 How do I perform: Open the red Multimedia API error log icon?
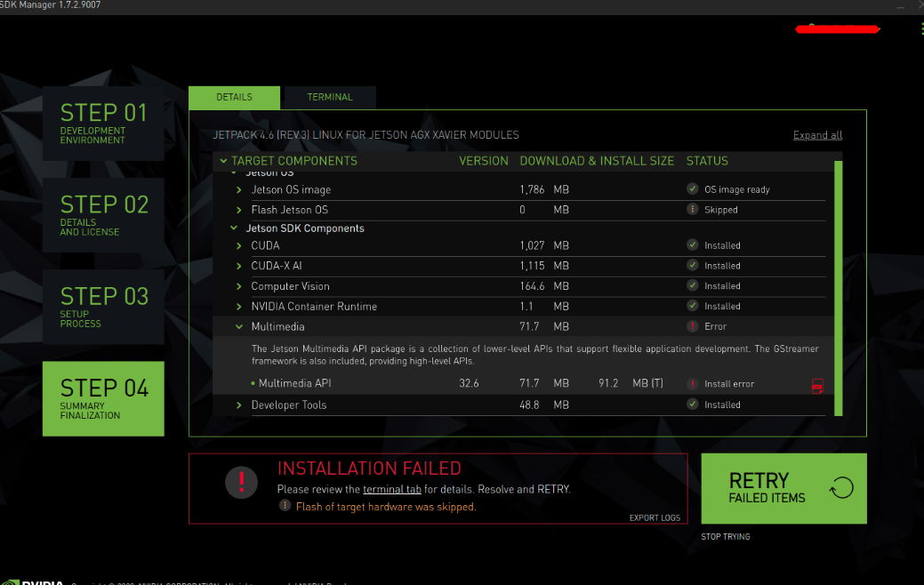(x=817, y=386)
